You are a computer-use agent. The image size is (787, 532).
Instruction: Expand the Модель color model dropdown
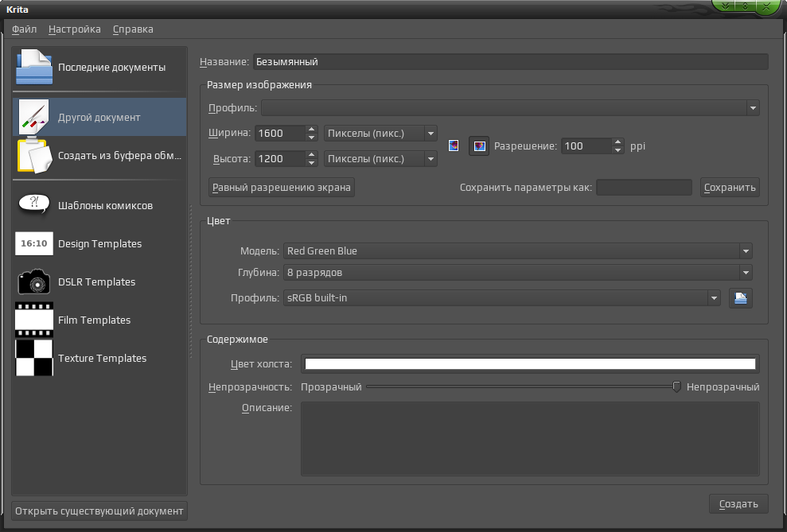(x=517, y=250)
